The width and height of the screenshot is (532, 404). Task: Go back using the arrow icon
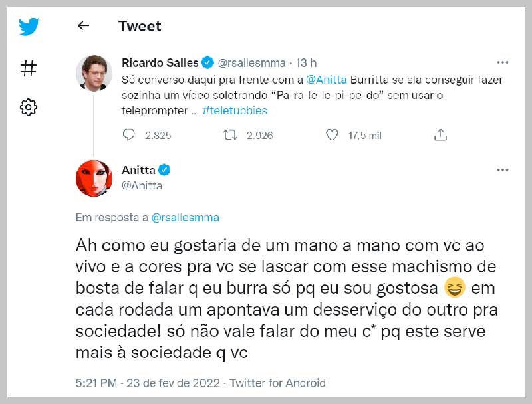pos(83,26)
